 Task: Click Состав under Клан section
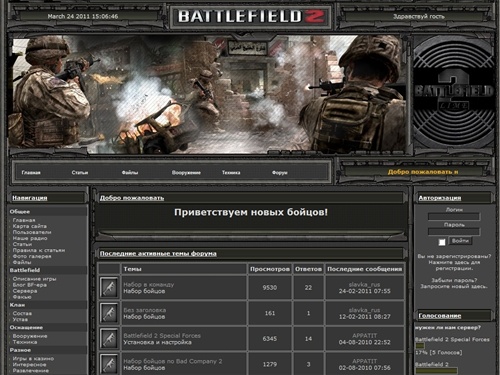point(22,313)
